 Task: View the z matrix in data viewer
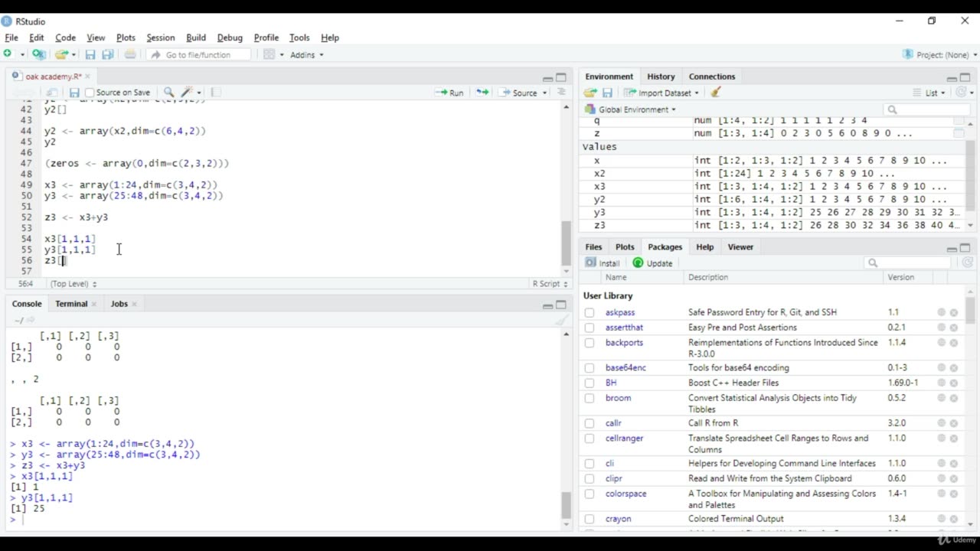coord(959,133)
